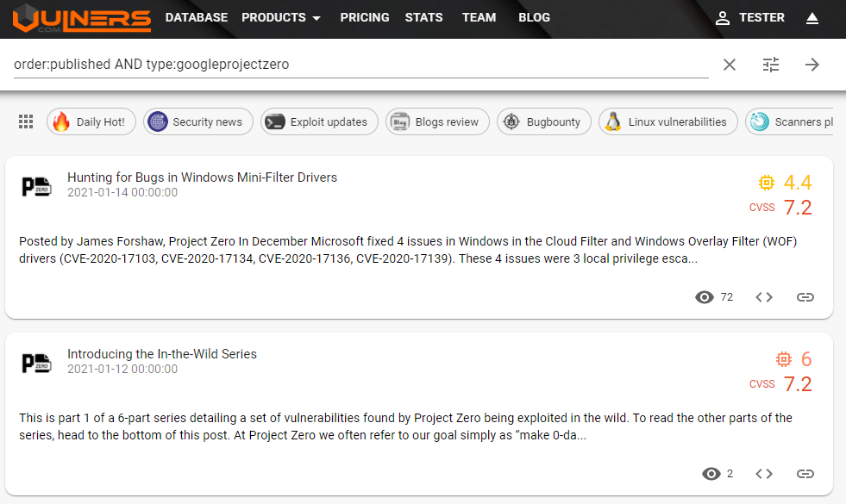Open the DATABASE menu item

coord(197,17)
